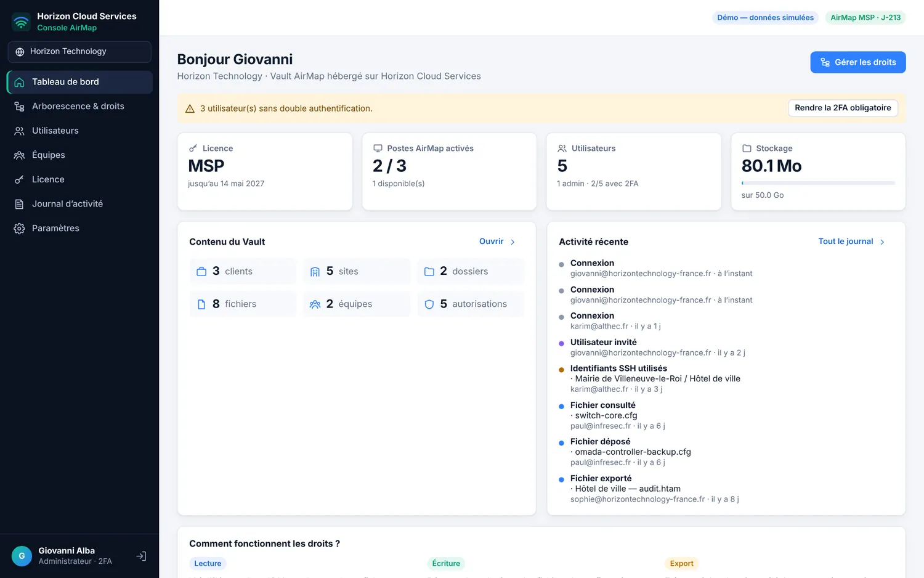Click the globe icon beside Horizon Technology
Screen dimensions: 924x578
coord(20,52)
